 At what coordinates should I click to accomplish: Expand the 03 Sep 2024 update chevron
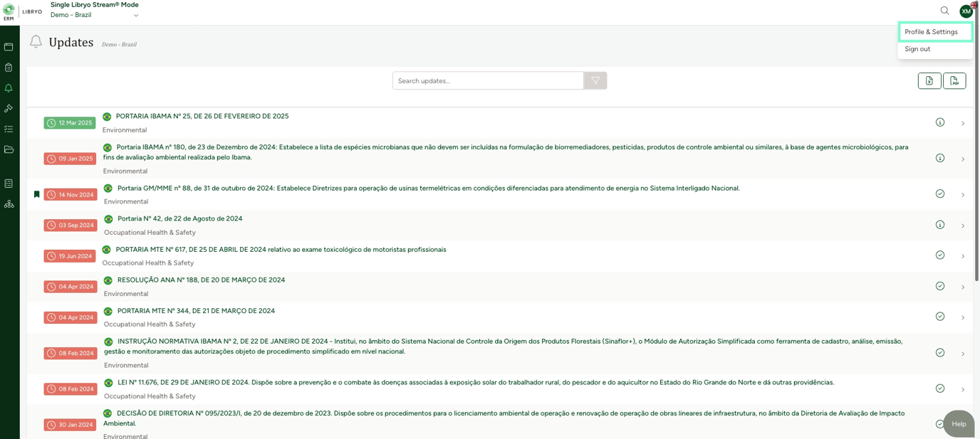click(x=963, y=226)
